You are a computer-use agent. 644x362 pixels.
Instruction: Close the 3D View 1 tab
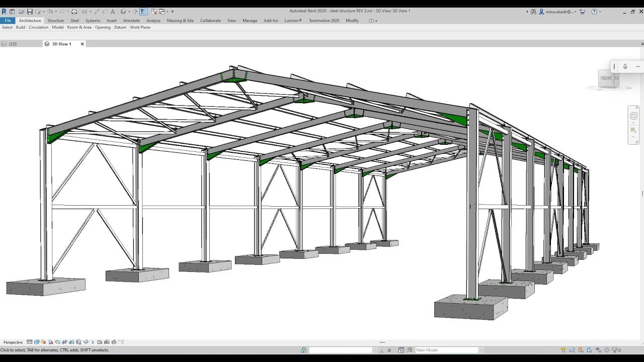pyautogui.click(x=83, y=44)
